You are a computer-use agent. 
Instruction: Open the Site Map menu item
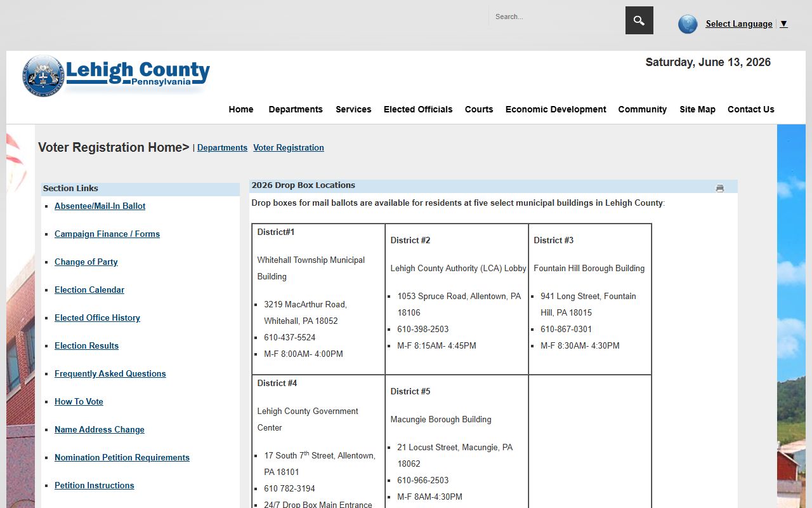[x=697, y=109]
